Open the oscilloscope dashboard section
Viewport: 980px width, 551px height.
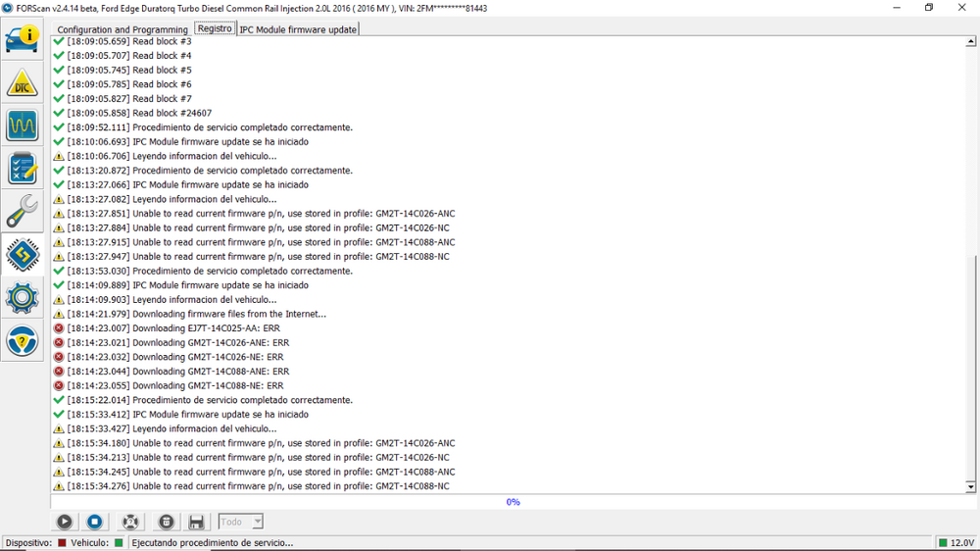coord(23,125)
